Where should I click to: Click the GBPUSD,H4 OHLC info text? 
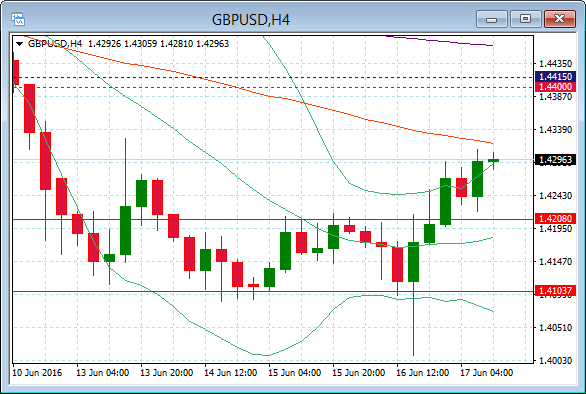pos(129,44)
